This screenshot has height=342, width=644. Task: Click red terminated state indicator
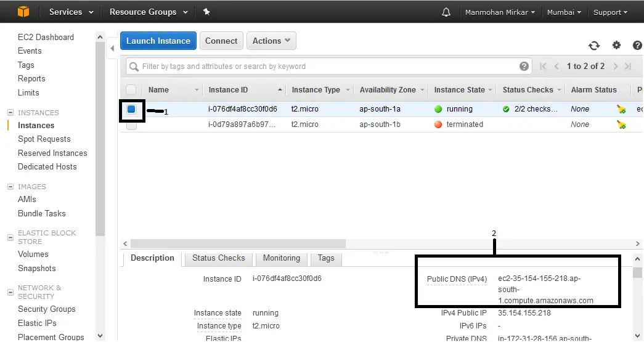pos(438,124)
